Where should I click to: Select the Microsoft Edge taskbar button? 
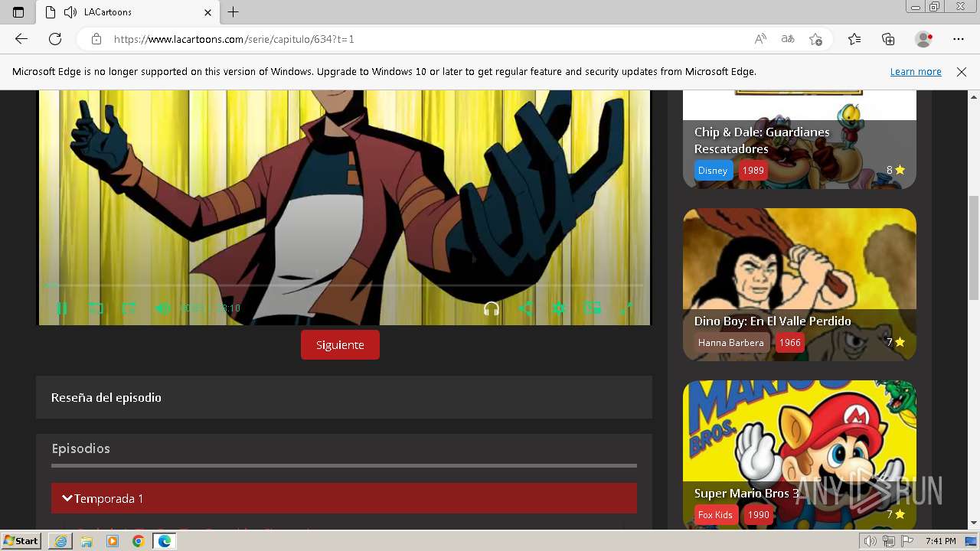(164, 541)
